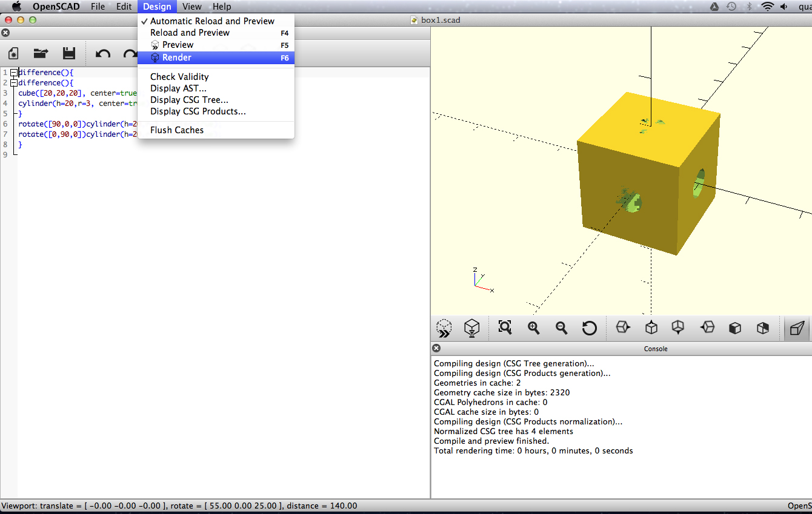Click the Preview icon in the viewer toolbar
The width and height of the screenshot is (812, 514).
coord(444,328)
